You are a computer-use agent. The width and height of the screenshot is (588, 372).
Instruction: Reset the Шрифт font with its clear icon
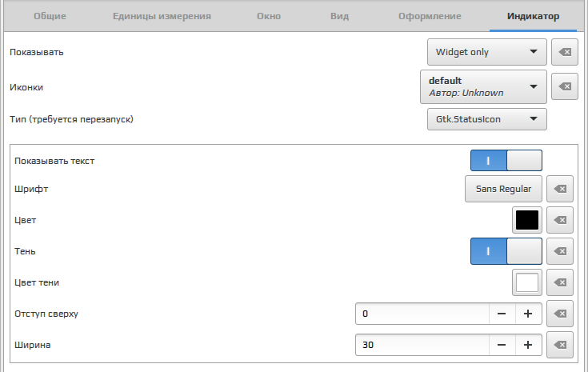click(x=560, y=189)
